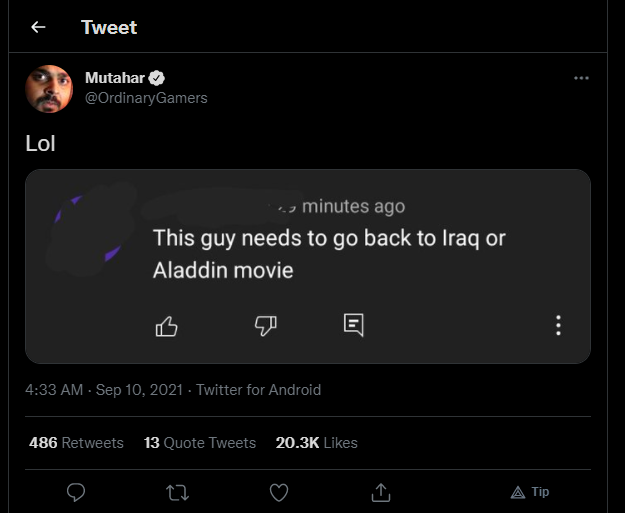The image size is (625, 513).
Task: Open Mutahar's profile picture
Action: tap(49, 89)
